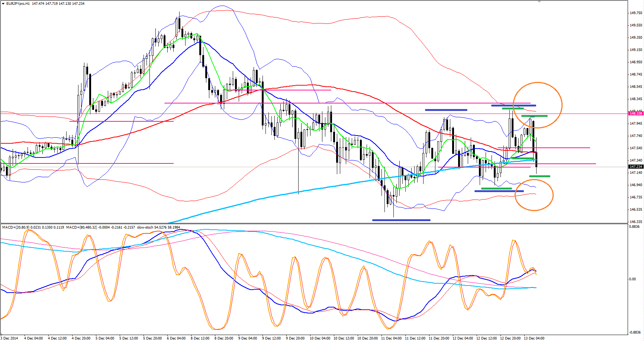Viewport: 644px width, 341px height.
Task: Click the 149.750 level on price scale
Action: pos(636,13)
